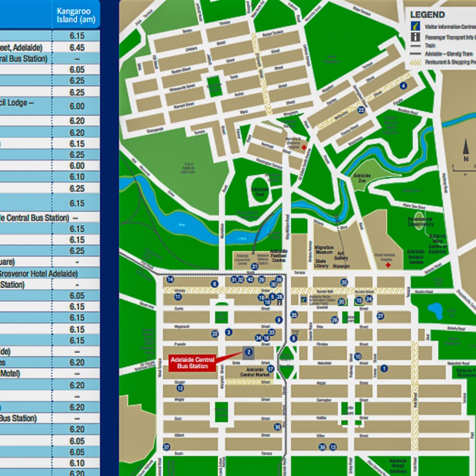Click the Restaurant & Shopping precinct legend swatch
The width and height of the screenshot is (476, 476).
coord(415,62)
